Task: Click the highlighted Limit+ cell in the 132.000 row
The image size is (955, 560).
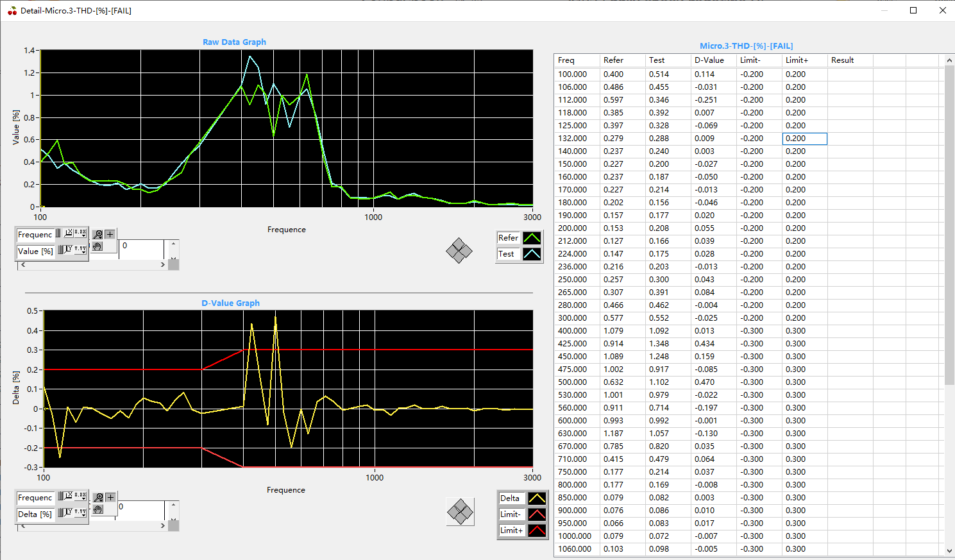Action: point(805,139)
